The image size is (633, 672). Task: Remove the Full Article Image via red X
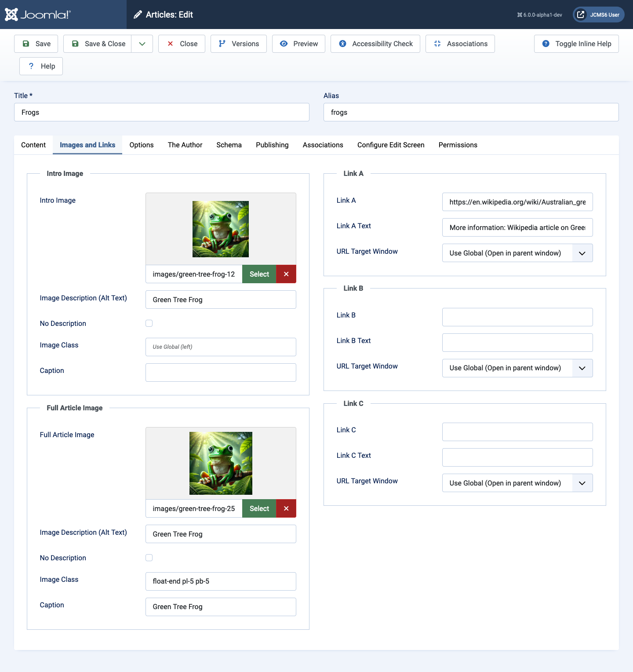pyautogui.click(x=286, y=508)
